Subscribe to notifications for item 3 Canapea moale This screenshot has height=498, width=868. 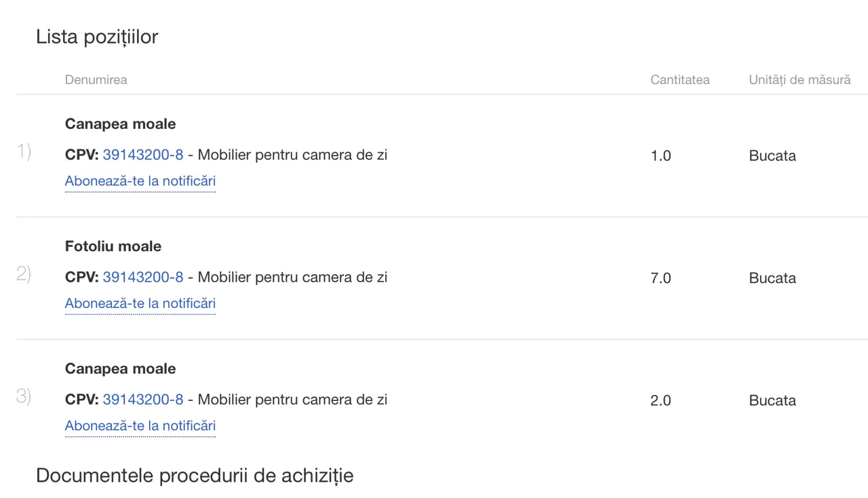(x=140, y=425)
